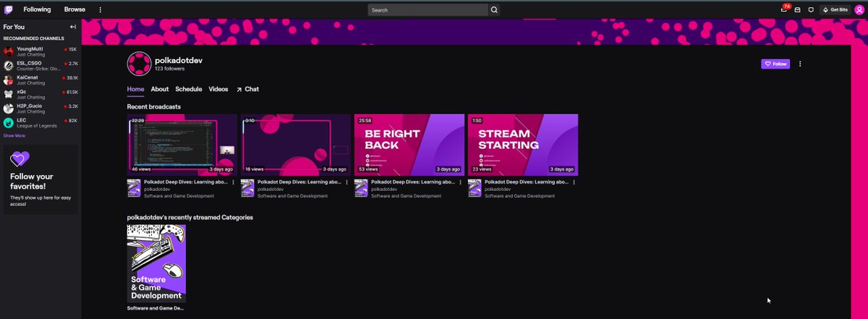Open the 22:29 coding stream thumbnail

182,145
